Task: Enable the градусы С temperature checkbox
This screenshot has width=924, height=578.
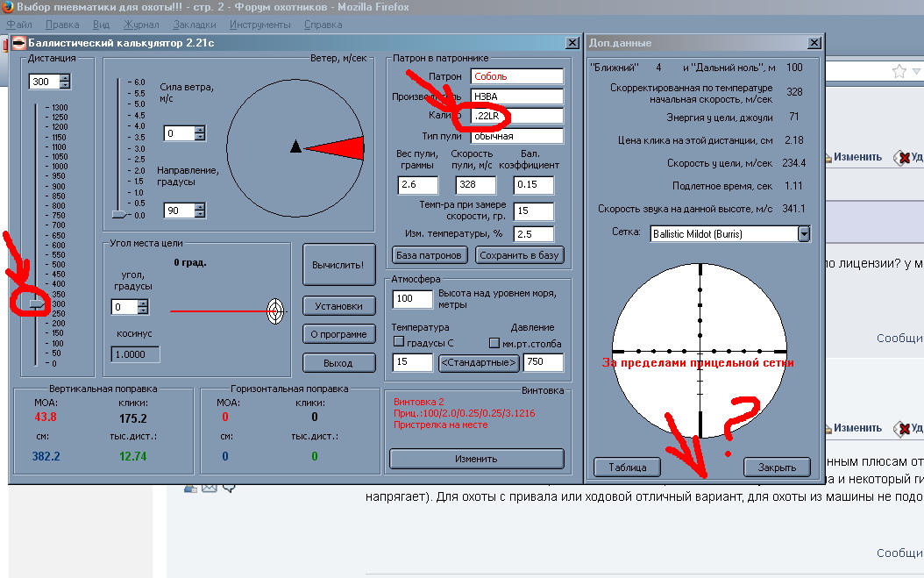Action: [x=399, y=343]
